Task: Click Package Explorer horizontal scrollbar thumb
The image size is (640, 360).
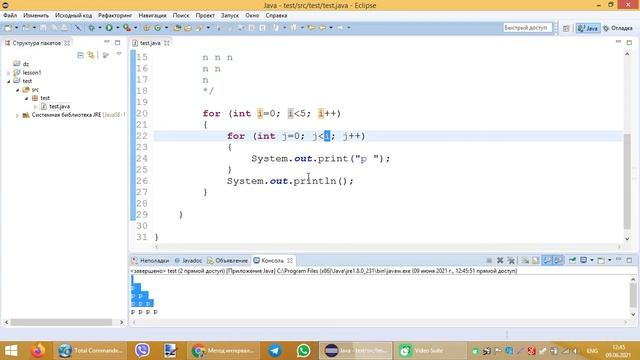Action: click(61, 322)
